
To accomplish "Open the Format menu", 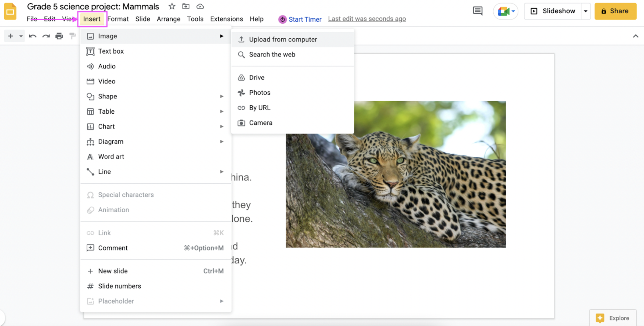I will 118,19.
